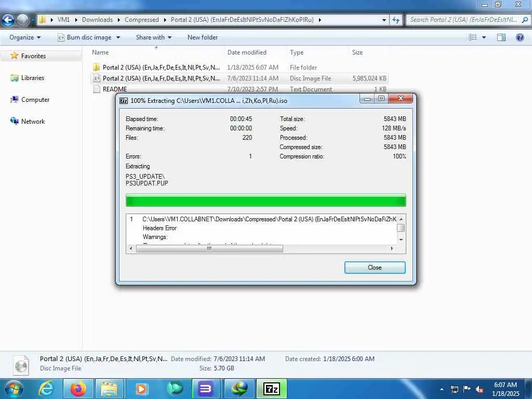Viewport: 532px width, 399px height.
Task: Open Firefox from taskbar
Action: (x=78, y=389)
